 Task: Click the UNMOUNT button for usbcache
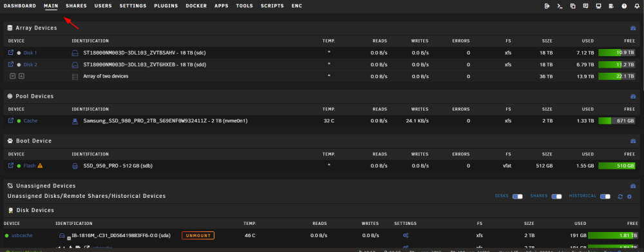[198, 235]
